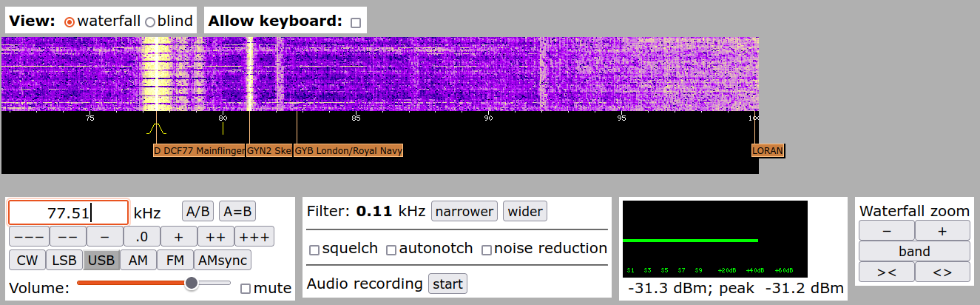Jump to DCF77 Mainflingen station label

[x=199, y=151]
